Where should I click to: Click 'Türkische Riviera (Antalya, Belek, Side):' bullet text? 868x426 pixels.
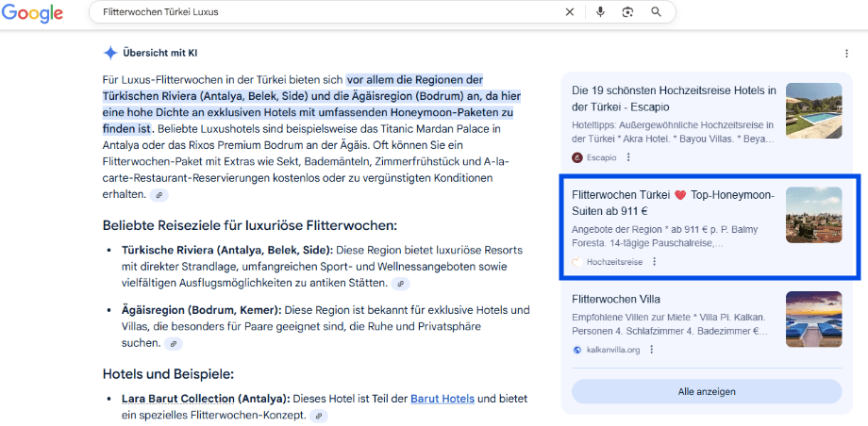pyautogui.click(x=227, y=250)
